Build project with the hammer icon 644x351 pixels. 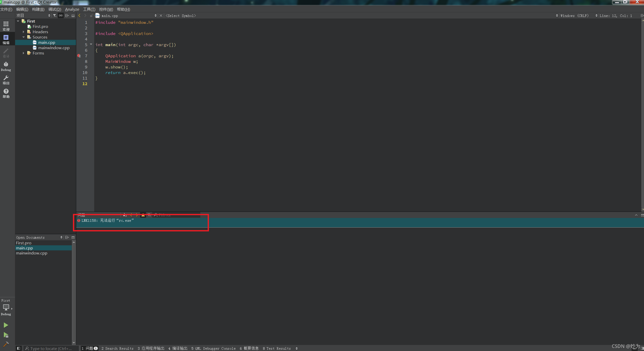pyautogui.click(x=6, y=344)
